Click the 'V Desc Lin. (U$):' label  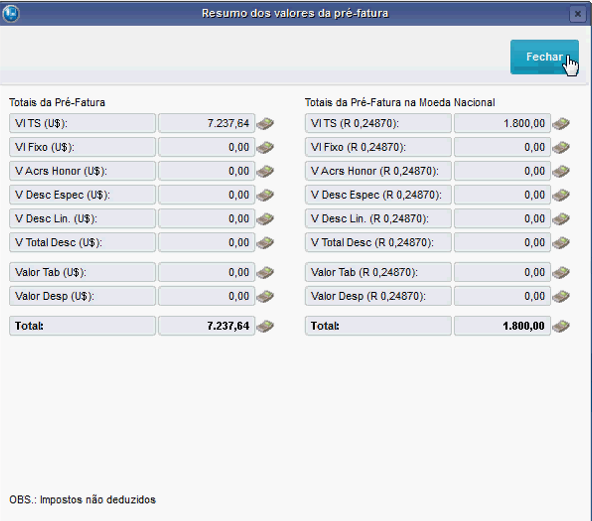click(82, 219)
